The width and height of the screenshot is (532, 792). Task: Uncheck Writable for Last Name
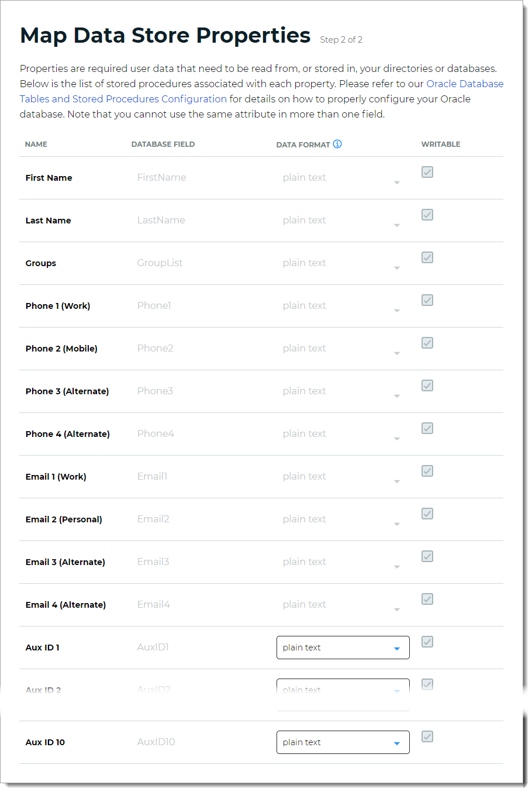427,215
